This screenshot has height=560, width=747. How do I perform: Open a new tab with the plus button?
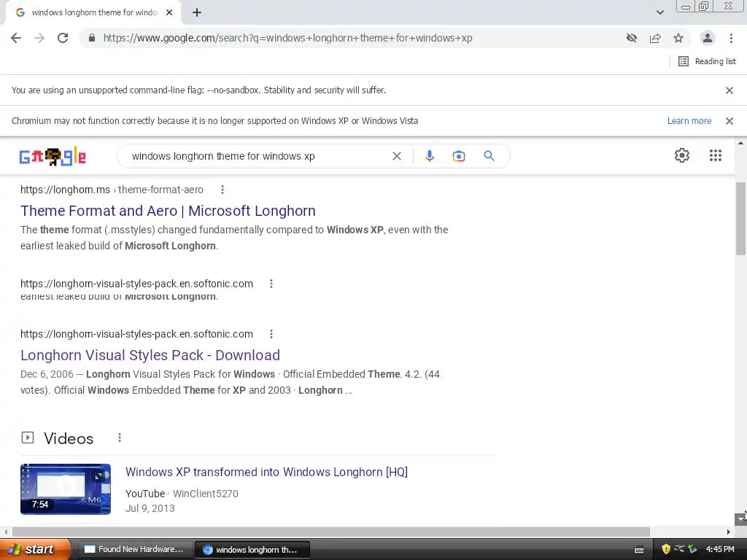click(x=197, y=13)
